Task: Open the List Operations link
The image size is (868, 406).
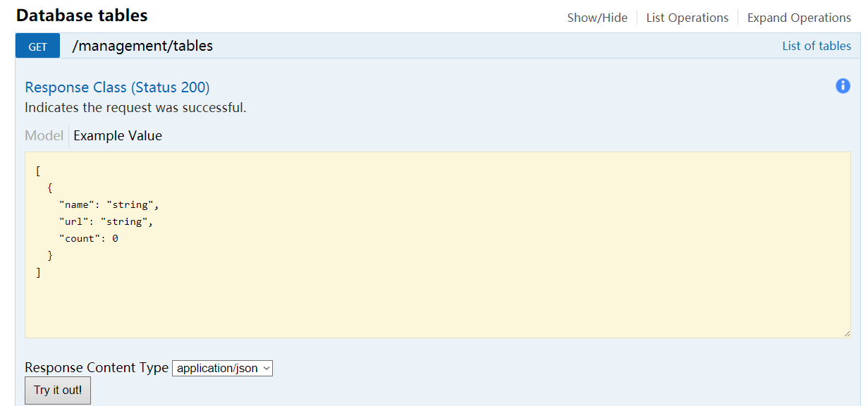Action: 687,18
